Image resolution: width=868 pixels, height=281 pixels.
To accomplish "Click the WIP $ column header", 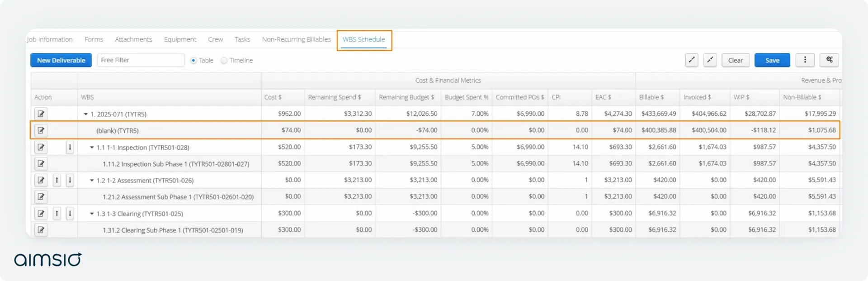I will [755, 97].
